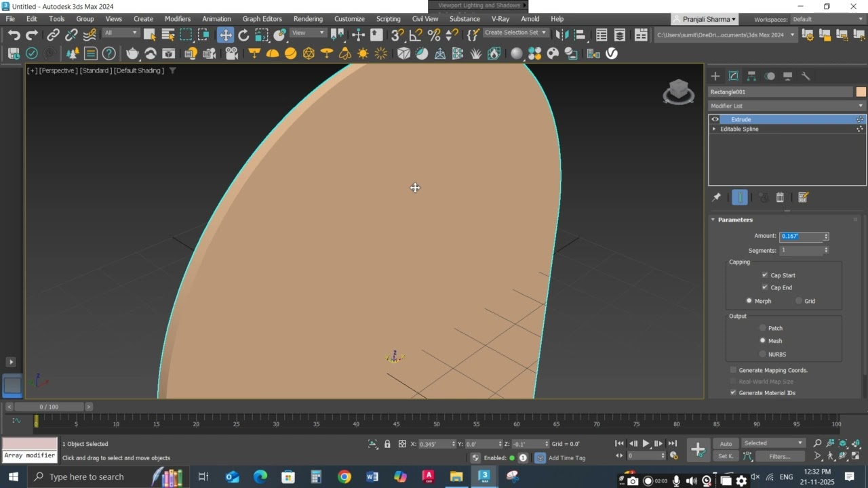Open the Pranjali Sharma account dropdown
The width and height of the screenshot is (868, 488).
click(705, 19)
